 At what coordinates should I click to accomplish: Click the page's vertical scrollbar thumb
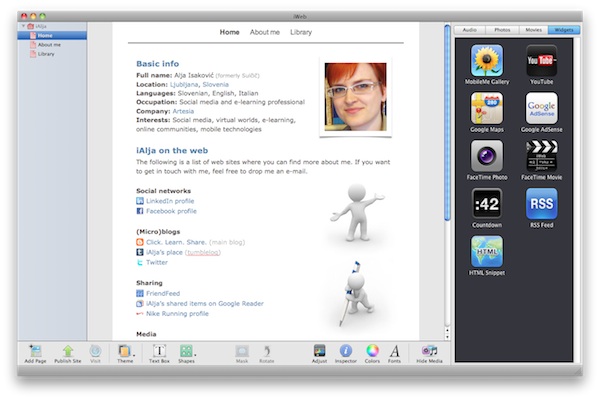(x=447, y=122)
